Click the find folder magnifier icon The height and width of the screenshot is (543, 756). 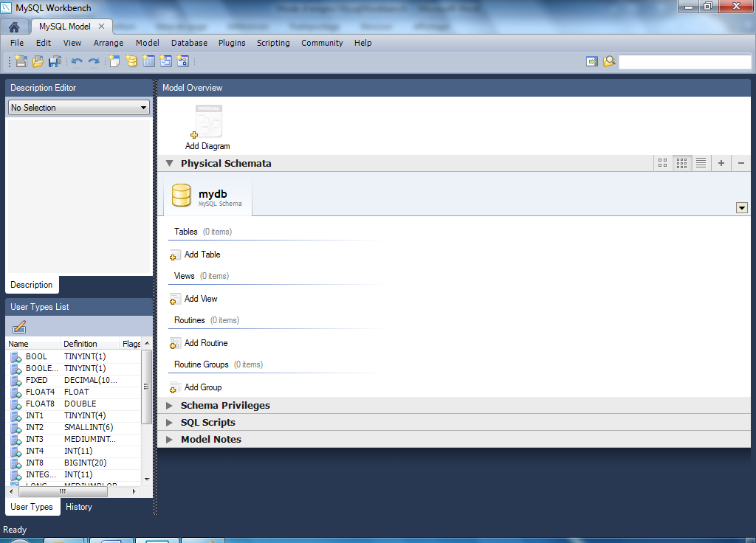click(609, 61)
